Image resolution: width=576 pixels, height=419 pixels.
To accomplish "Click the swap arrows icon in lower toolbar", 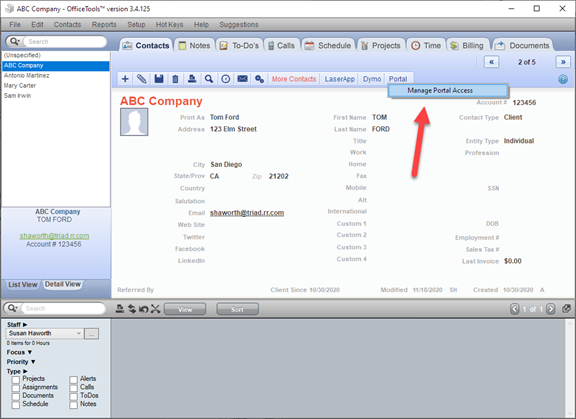I will point(132,309).
